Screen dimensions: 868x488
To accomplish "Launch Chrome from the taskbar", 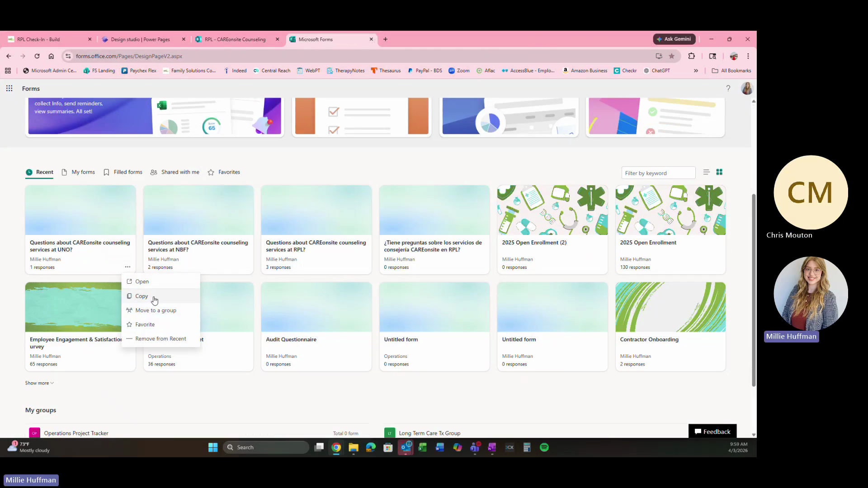I will point(336,447).
